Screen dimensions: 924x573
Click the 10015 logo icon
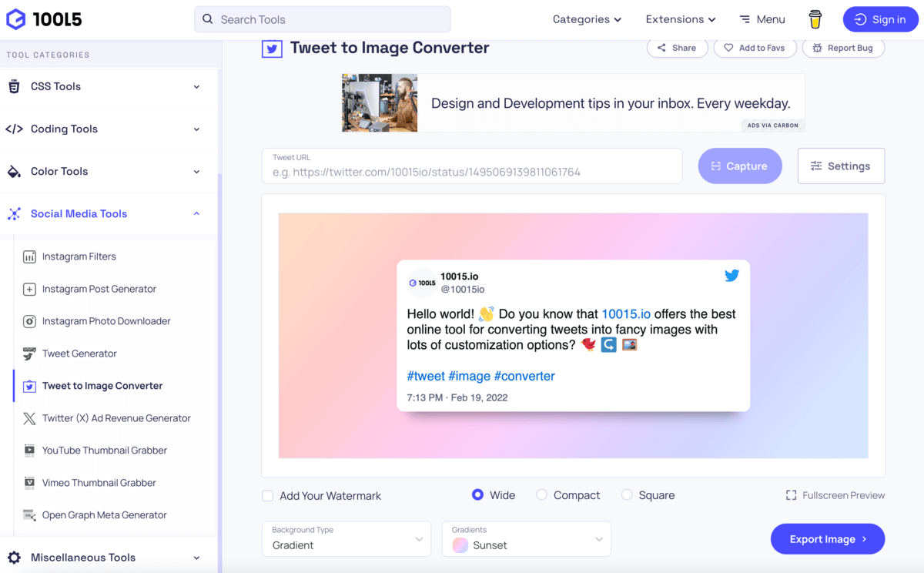pyautogui.click(x=15, y=19)
